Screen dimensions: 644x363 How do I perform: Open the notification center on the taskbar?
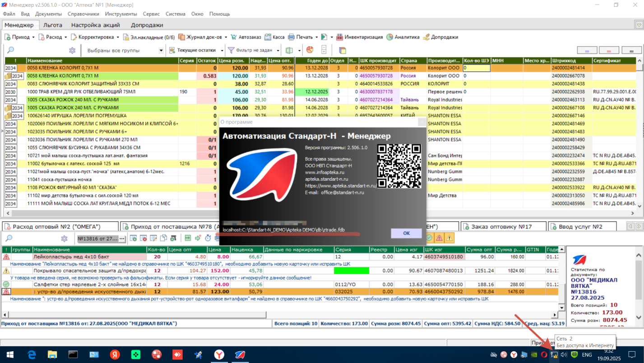pos(632,355)
